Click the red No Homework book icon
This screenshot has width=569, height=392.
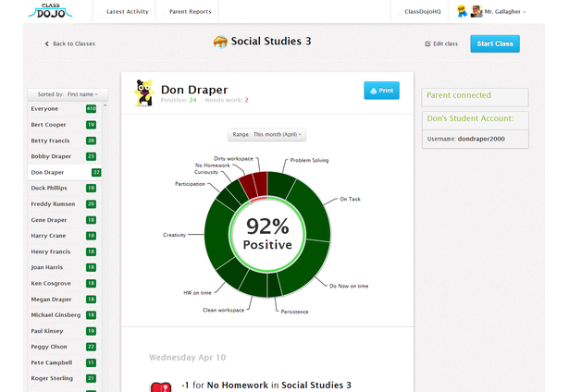coord(160,387)
